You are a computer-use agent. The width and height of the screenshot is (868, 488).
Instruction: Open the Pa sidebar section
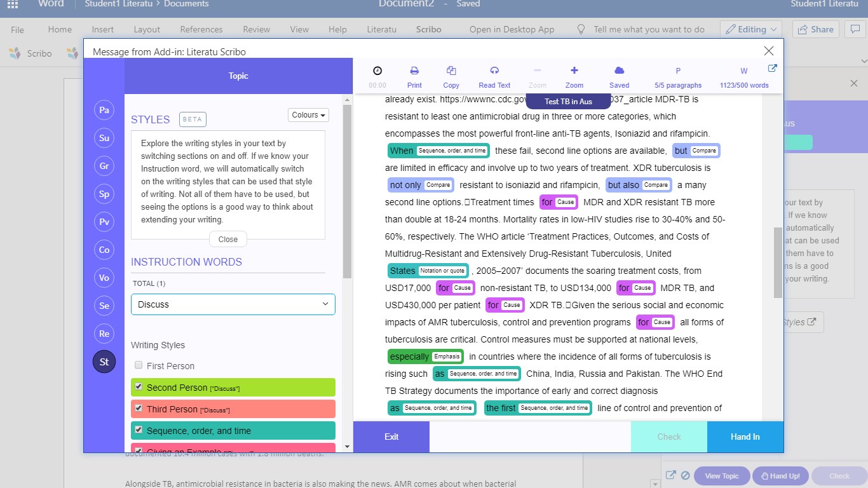(x=104, y=110)
